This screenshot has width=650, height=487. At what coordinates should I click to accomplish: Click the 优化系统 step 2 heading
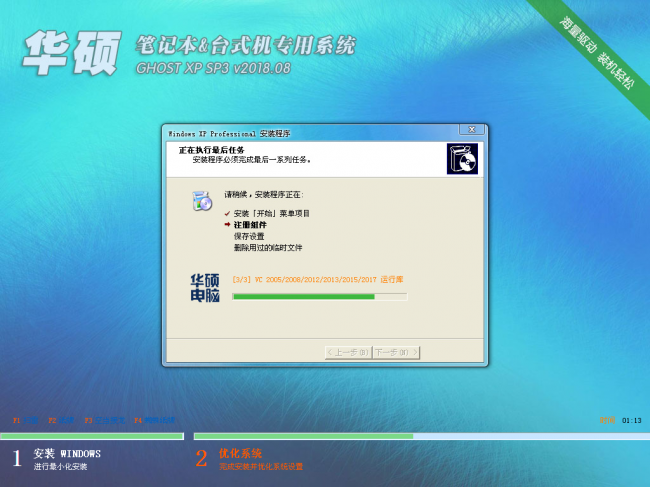240,453
